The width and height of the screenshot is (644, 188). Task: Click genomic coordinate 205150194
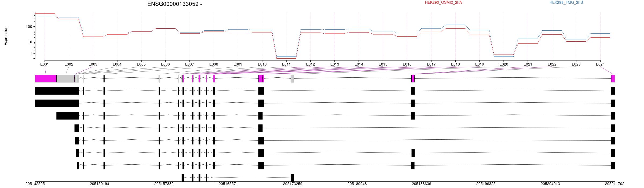[x=100, y=184]
